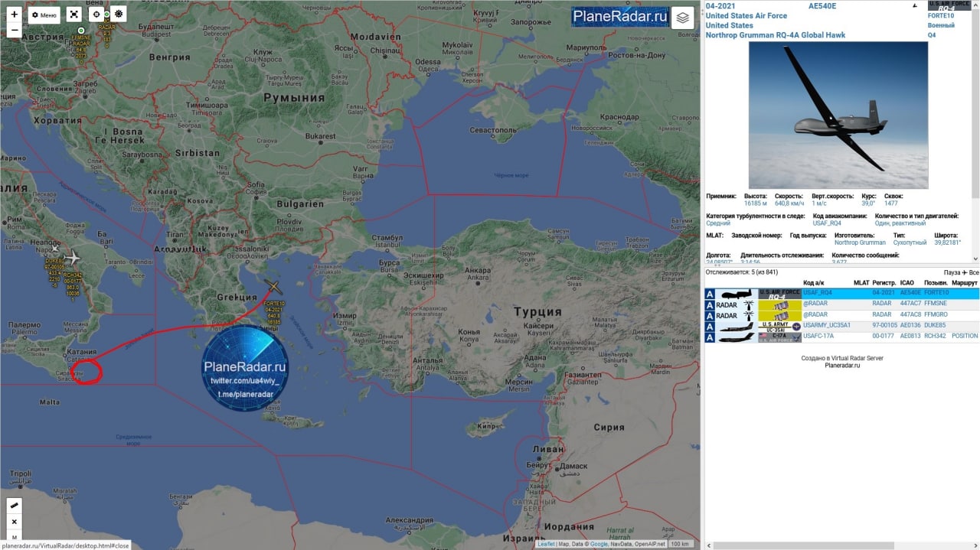980x550 pixels.
Task: Click registration 97-00105 in list
Action: (x=885, y=325)
